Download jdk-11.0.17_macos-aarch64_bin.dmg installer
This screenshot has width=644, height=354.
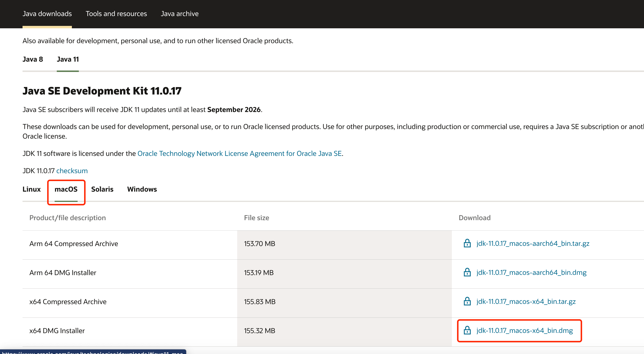point(531,272)
